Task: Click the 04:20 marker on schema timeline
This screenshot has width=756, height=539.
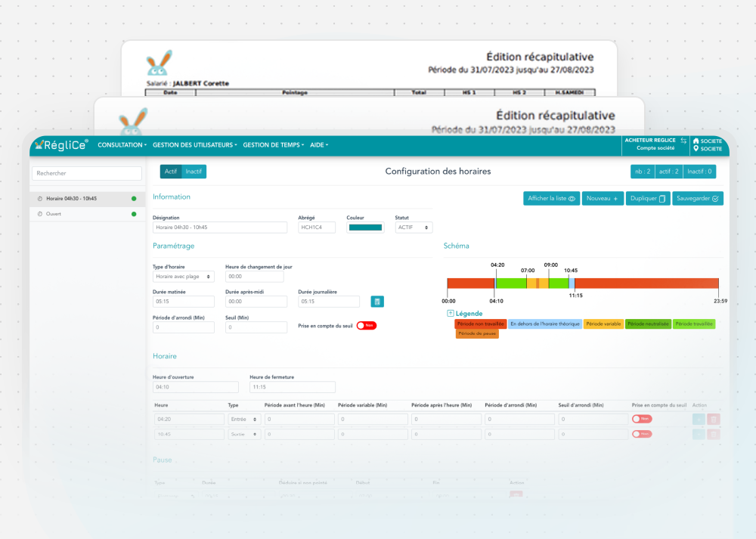Action: coord(497,265)
